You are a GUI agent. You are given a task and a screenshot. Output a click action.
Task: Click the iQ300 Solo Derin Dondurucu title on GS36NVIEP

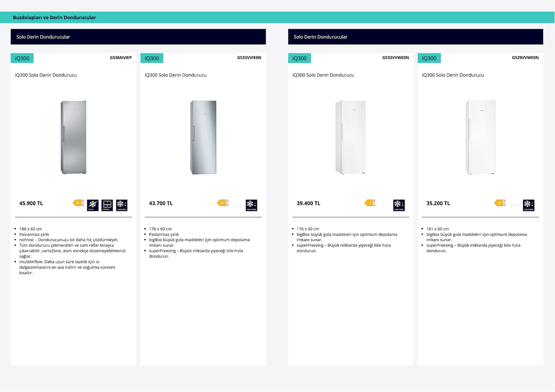pos(46,75)
